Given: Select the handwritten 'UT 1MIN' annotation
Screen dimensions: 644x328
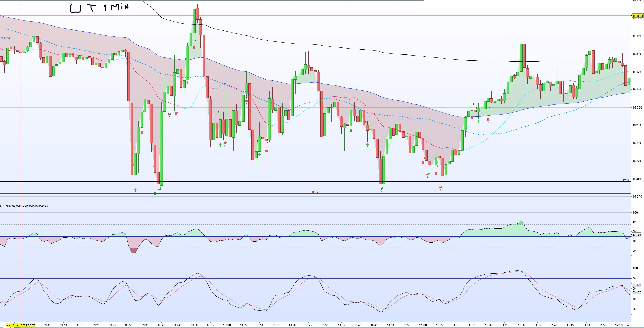Looking at the screenshot, I should 99,8.
